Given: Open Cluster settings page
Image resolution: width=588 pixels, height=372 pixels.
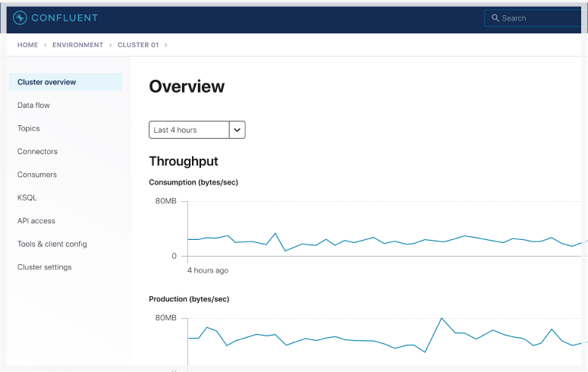Looking at the screenshot, I should pos(44,267).
